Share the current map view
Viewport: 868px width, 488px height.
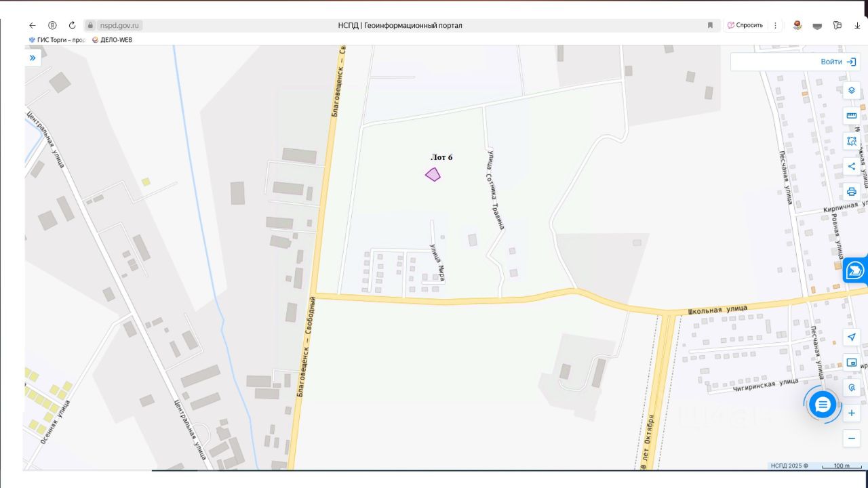tap(852, 166)
